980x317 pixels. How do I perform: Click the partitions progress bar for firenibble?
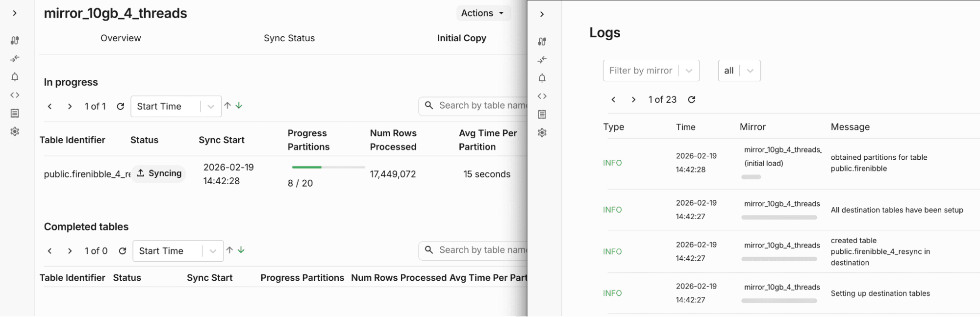coord(328,167)
